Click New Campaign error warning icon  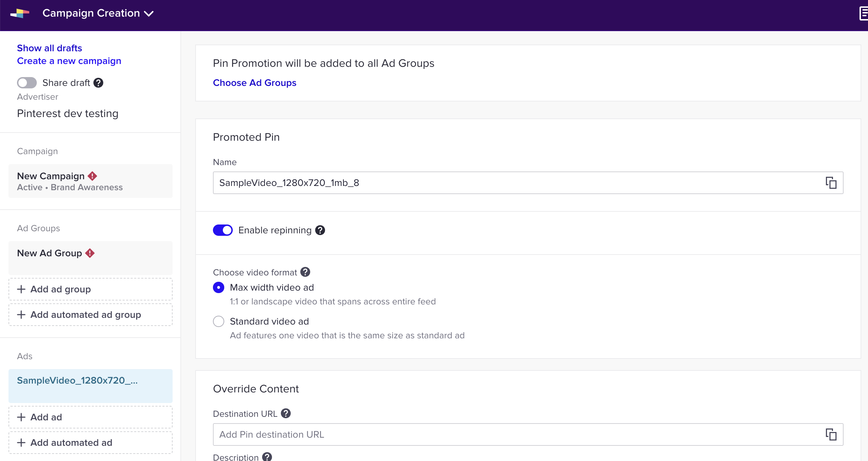[x=92, y=176]
